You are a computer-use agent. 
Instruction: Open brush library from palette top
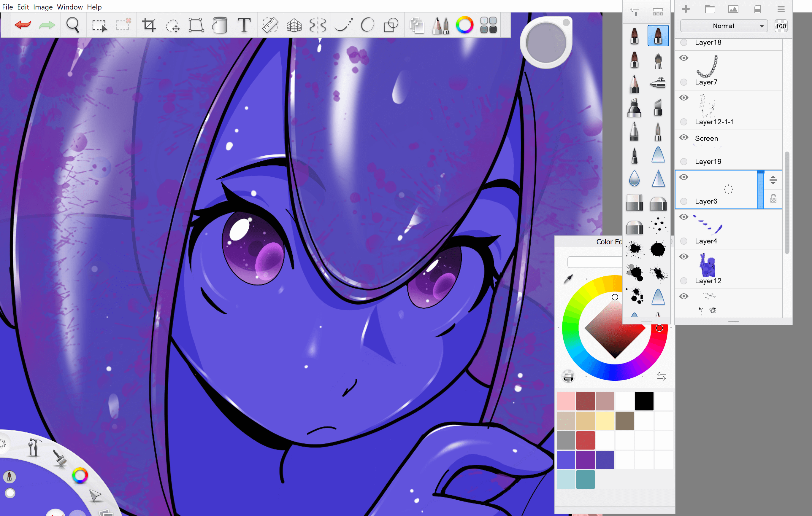(658, 12)
